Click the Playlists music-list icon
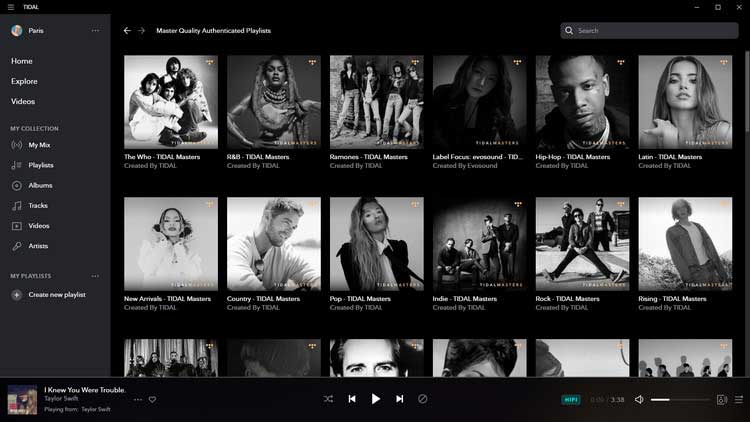 point(17,165)
